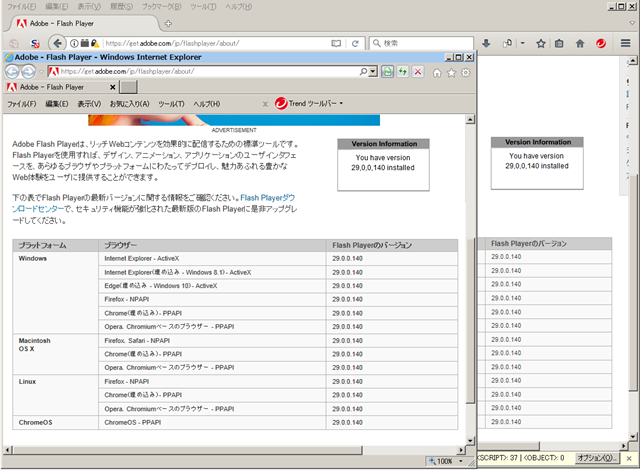Open IE ファイル(F) menu
This screenshot has width=640, height=470.
(x=22, y=104)
